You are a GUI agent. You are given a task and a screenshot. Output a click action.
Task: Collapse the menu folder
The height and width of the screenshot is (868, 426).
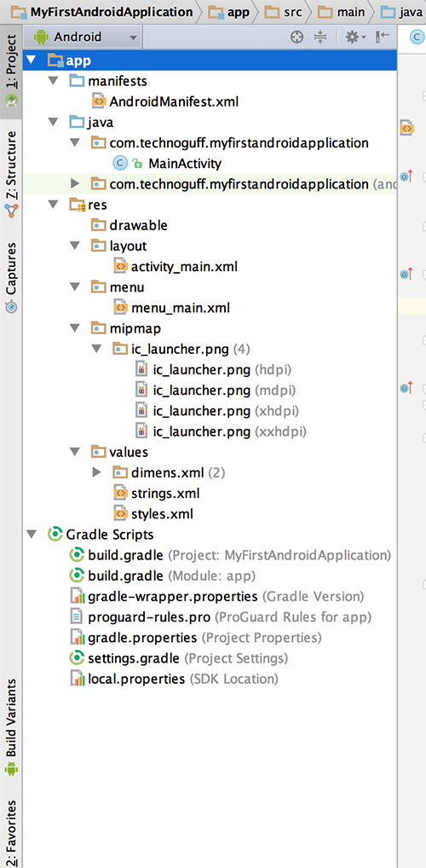pos(75,286)
